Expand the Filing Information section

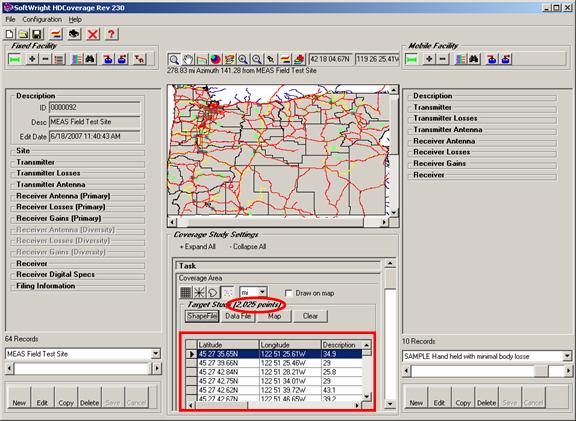pos(78,286)
